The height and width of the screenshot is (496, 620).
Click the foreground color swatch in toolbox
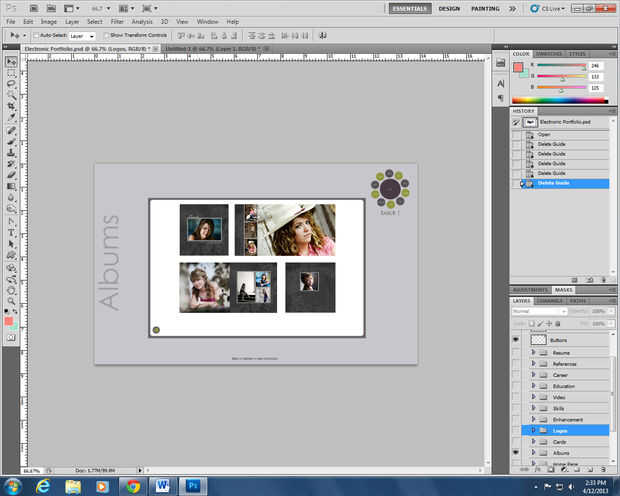point(10,319)
